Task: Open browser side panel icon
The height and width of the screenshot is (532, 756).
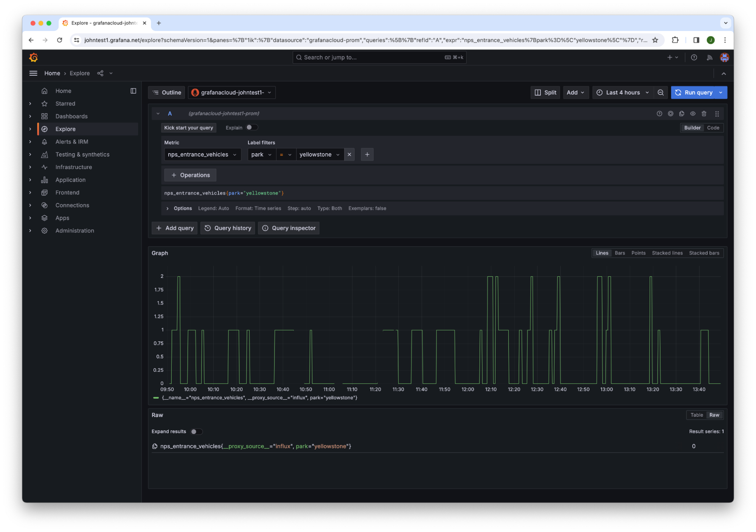Action: point(696,40)
